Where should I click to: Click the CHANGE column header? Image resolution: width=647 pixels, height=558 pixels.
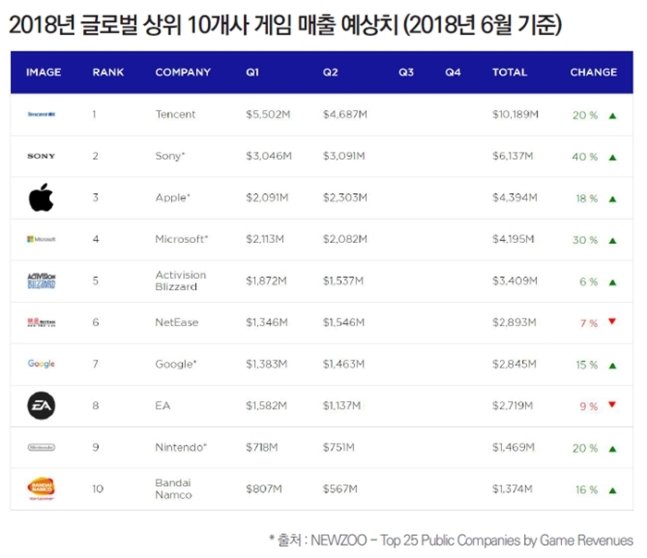(x=594, y=72)
